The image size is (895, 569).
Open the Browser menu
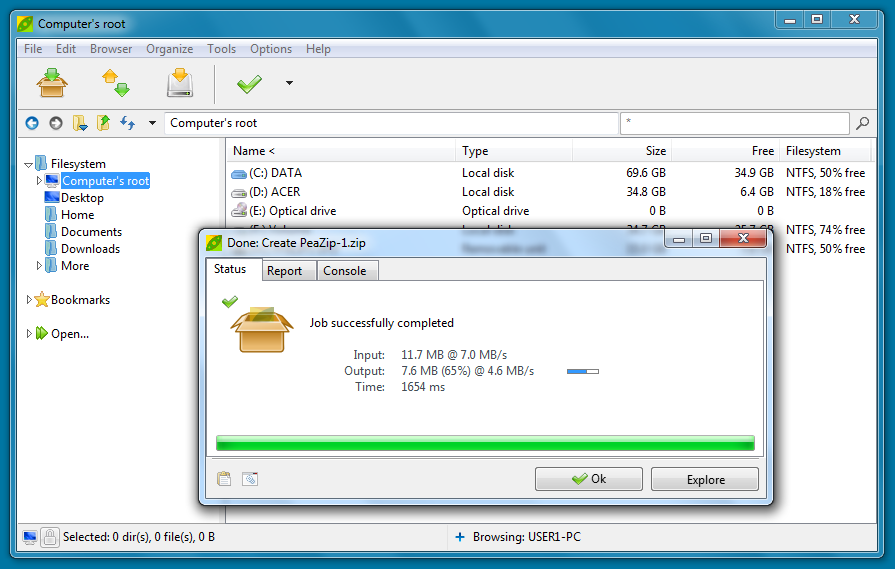pos(111,49)
